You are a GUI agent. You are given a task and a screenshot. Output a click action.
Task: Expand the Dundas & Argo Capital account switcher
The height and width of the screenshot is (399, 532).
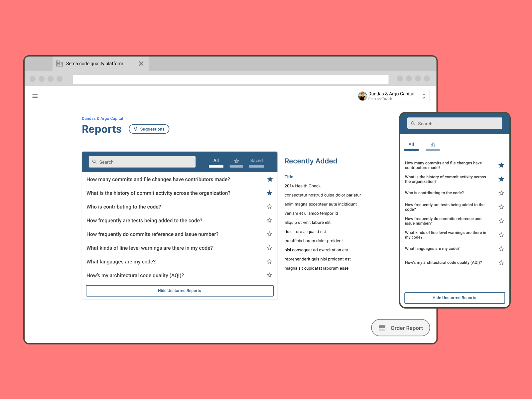[424, 96]
